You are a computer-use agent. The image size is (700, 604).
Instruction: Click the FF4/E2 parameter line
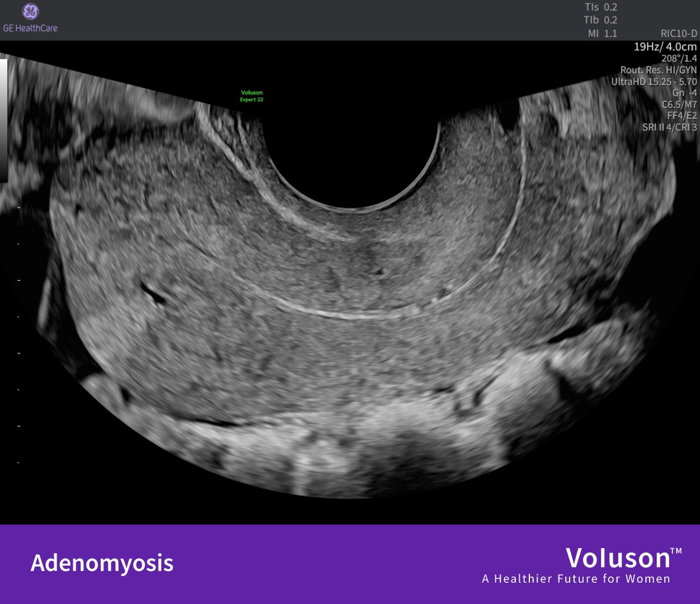pos(682,116)
